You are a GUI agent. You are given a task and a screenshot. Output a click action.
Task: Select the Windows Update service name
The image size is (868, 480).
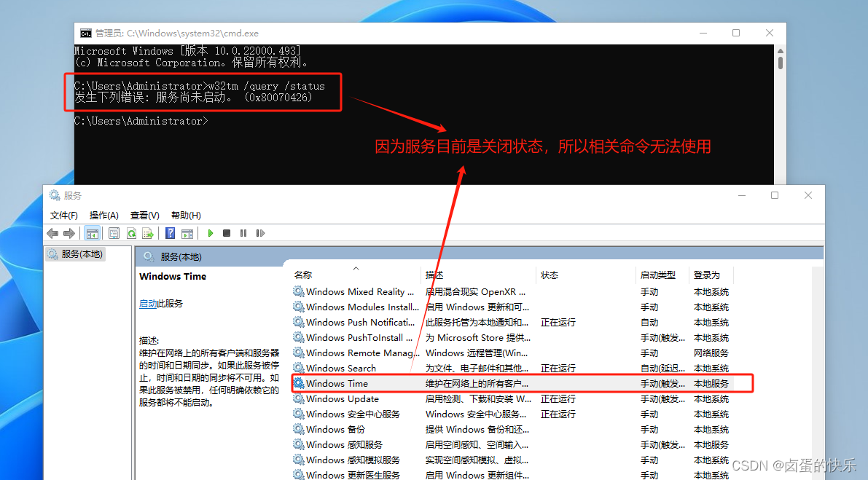coord(343,398)
